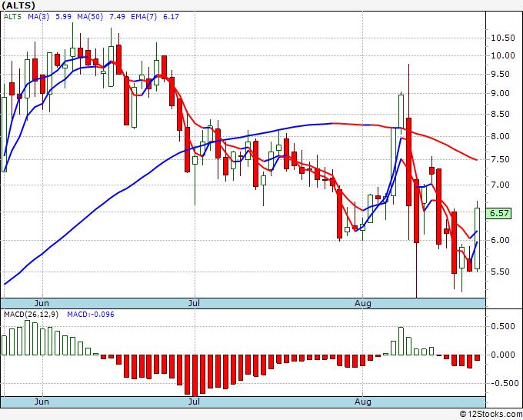
Task: Click Jun on the price chart timeline
Action: pyautogui.click(x=42, y=303)
